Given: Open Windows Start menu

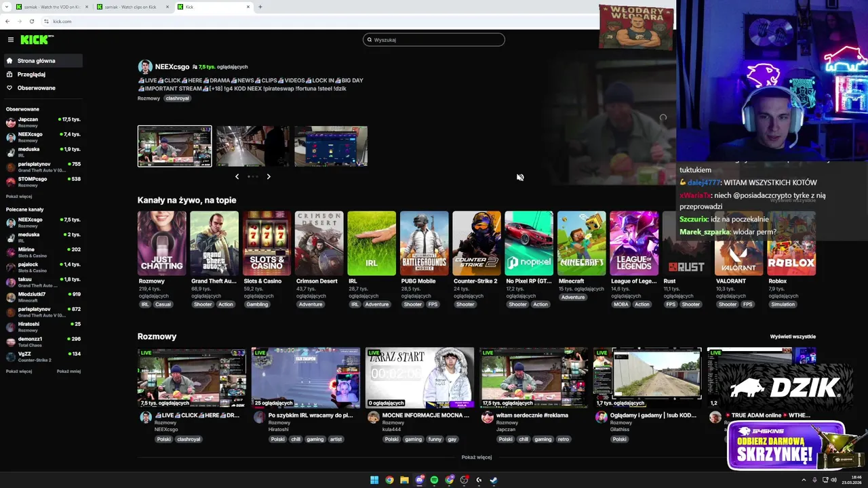Looking at the screenshot, I should coord(374,480).
